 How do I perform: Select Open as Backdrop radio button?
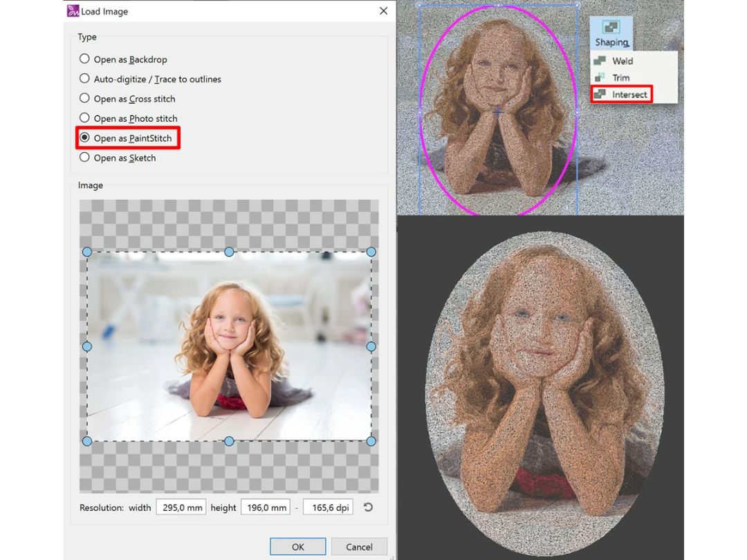pos(84,59)
